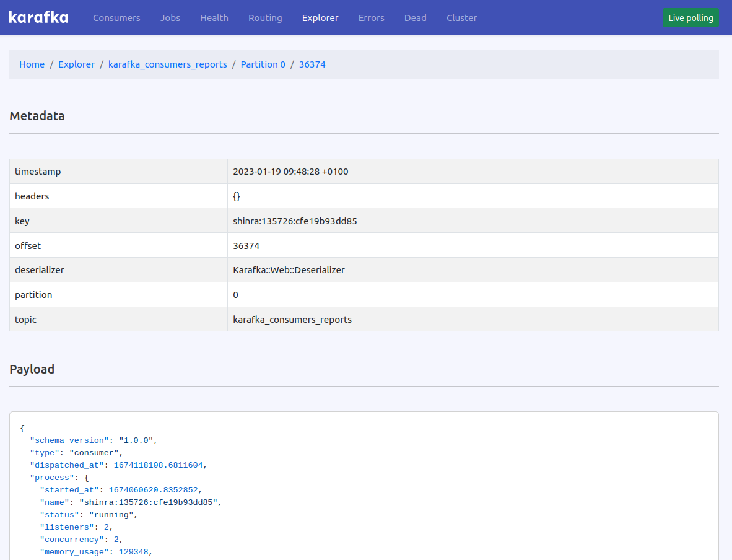Click the "schema_version" payload line

coord(94,440)
